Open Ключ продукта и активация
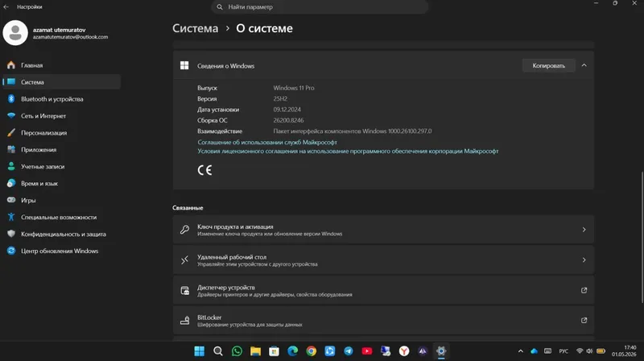 click(383, 230)
